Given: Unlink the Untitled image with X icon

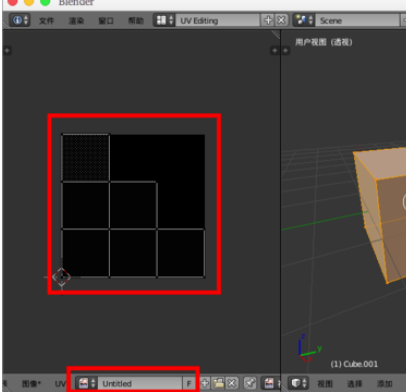Looking at the screenshot, I should pyautogui.click(x=232, y=383).
